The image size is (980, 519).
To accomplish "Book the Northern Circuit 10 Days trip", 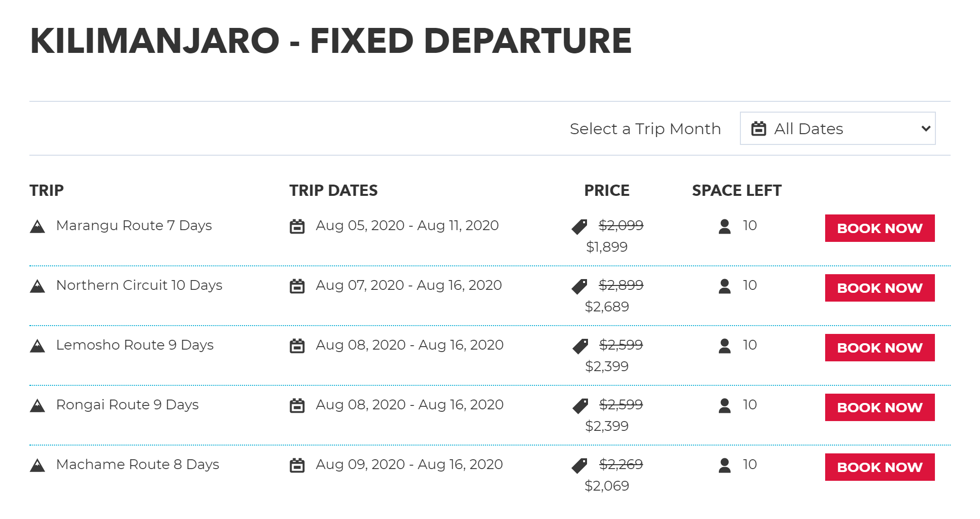I will 880,288.
